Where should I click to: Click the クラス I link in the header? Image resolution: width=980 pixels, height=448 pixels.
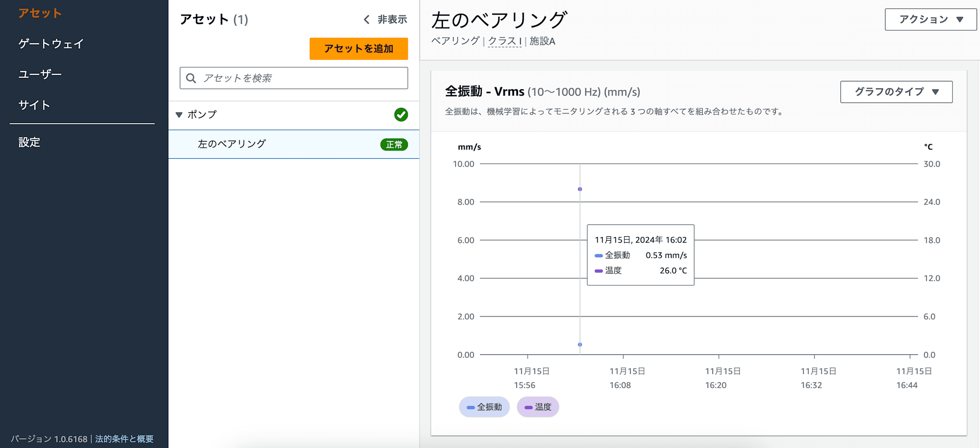[x=505, y=41]
